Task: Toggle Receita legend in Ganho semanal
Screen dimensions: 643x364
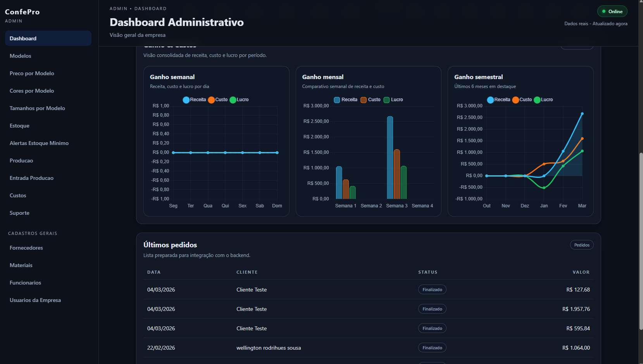Action: 194,100
